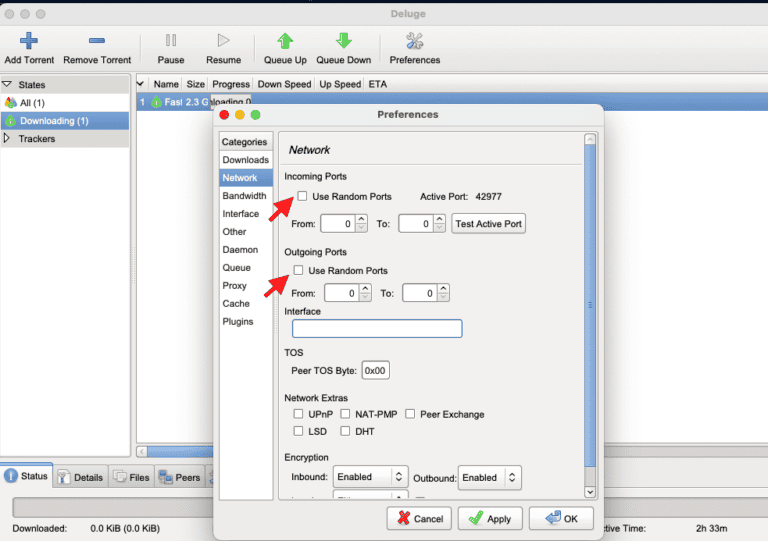Check the DHT option

click(x=346, y=431)
